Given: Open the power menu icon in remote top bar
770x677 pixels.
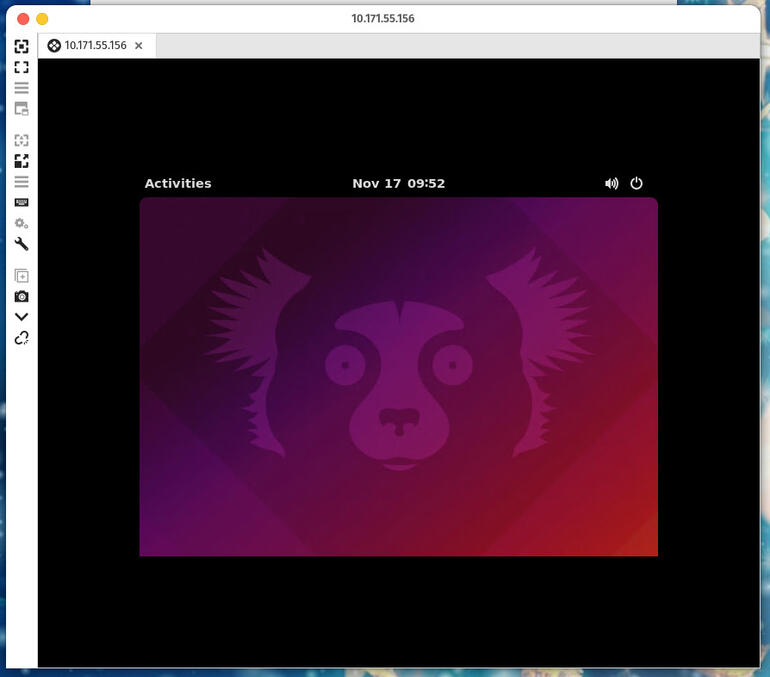Looking at the screenshot, I should (636, 183).
